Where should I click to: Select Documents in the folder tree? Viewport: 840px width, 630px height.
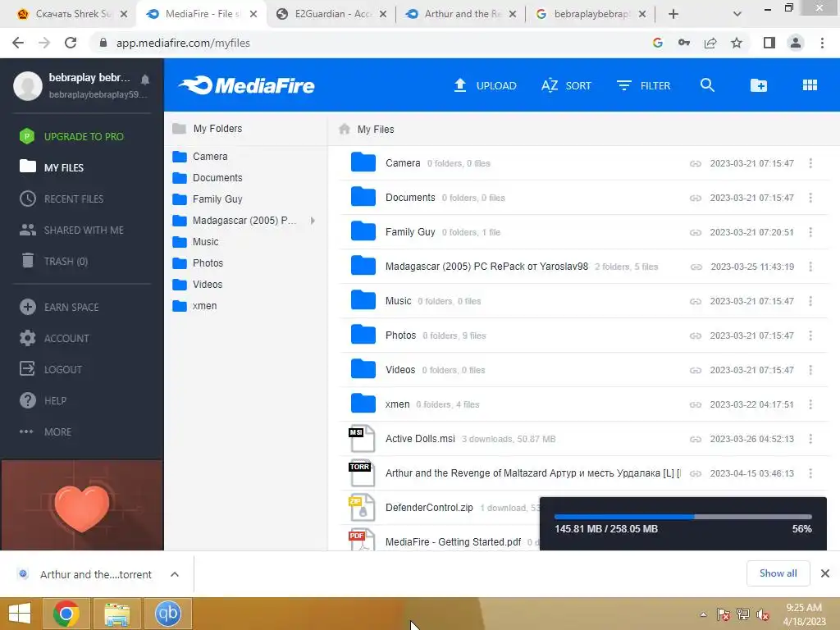pyautogui.click(x=208, y=178)
